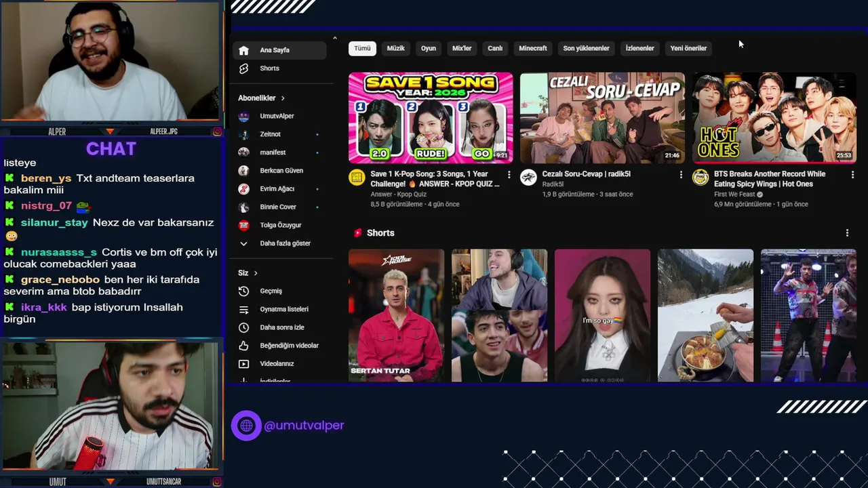Click Instagram icon beside ALPEER.JPG label
Screen dimensions: 868x488
(x=217, y=131)
